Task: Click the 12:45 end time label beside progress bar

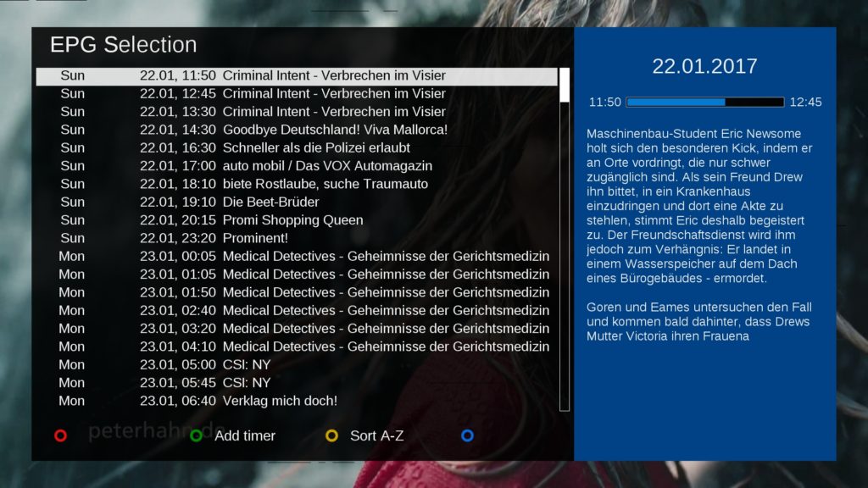Action: coord(805,103)
